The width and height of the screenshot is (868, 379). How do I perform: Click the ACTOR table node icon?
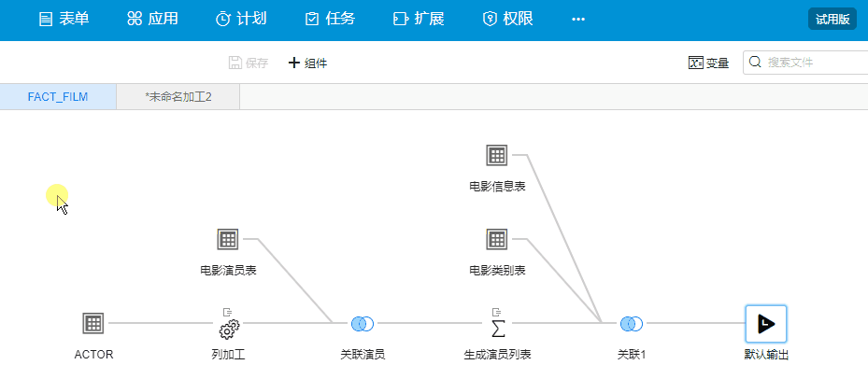click(x=92, y=324)
